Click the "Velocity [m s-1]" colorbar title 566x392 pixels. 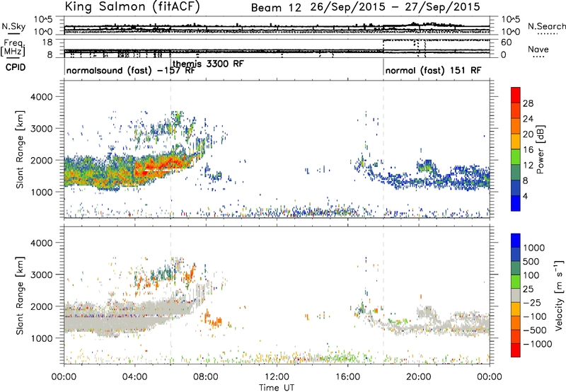pos(559,295)
